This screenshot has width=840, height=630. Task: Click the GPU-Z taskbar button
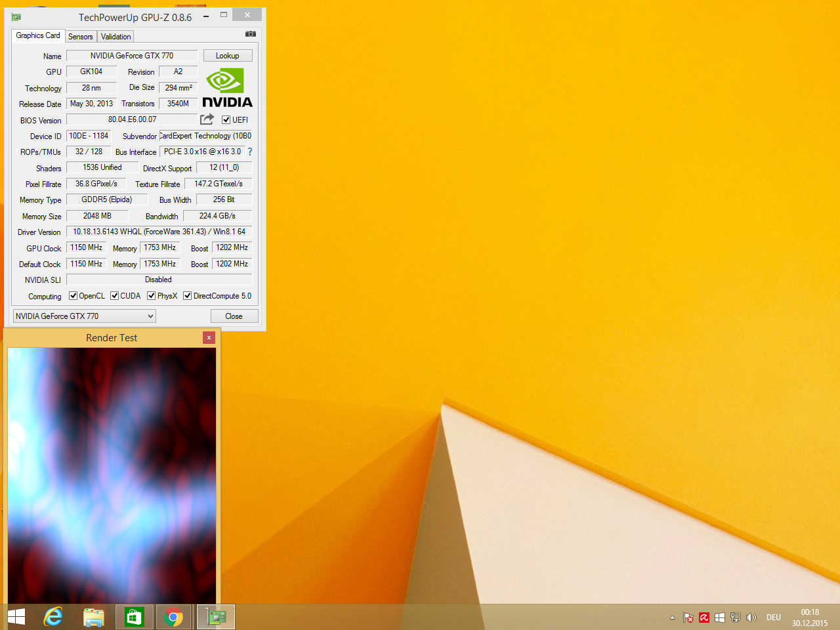tap(216, 617)
